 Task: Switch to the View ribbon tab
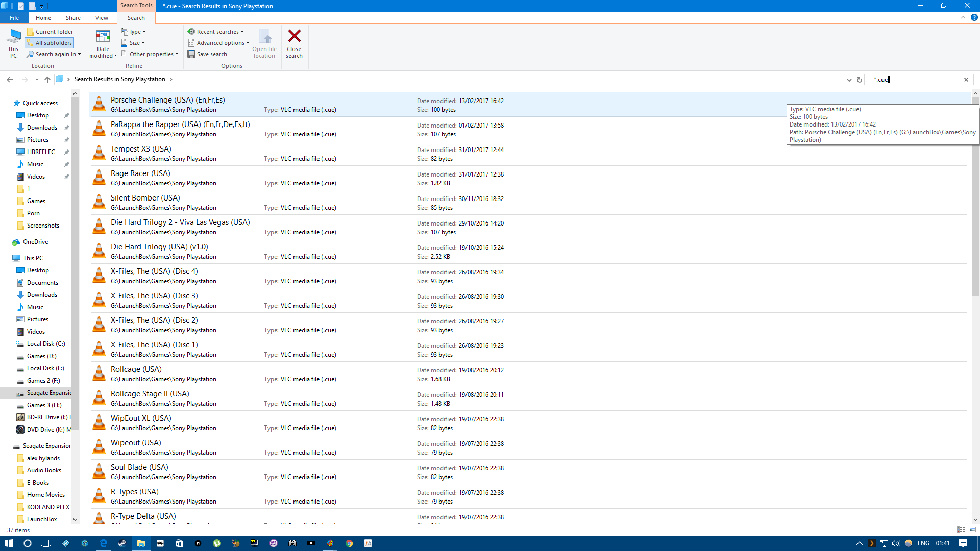pyautogui.click(x=102, y=18)
